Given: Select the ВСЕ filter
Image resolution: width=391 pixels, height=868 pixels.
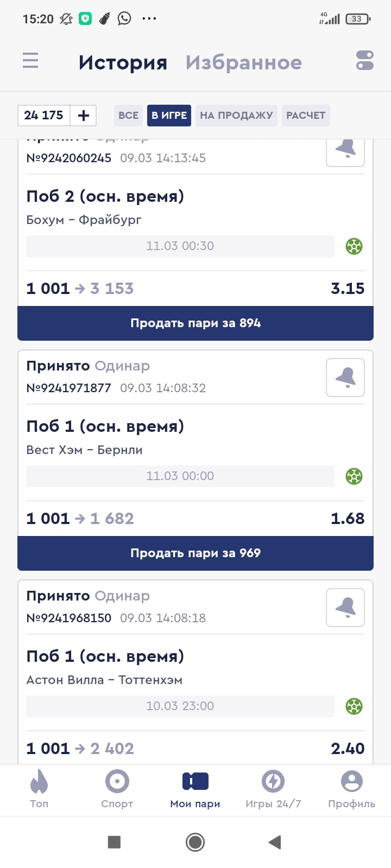Looking at the screenshot, I should pyautogui.click(x=128, y=116).
